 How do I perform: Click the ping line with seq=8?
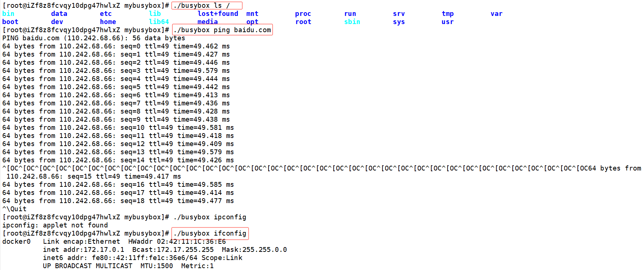point(116,111)
